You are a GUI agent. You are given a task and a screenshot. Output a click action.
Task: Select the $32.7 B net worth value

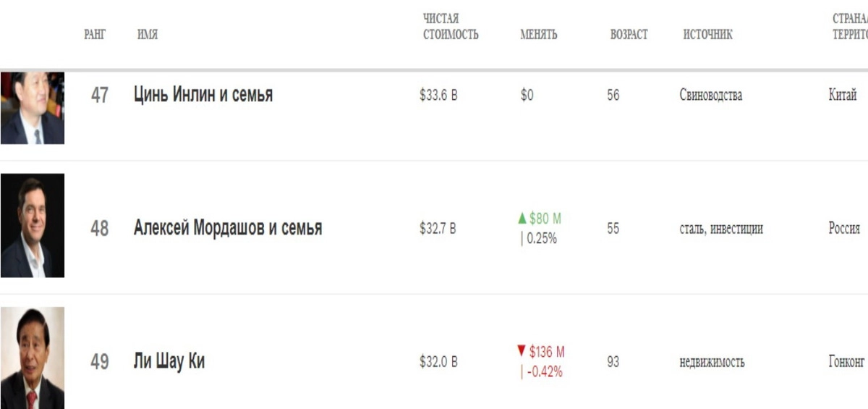438,229
